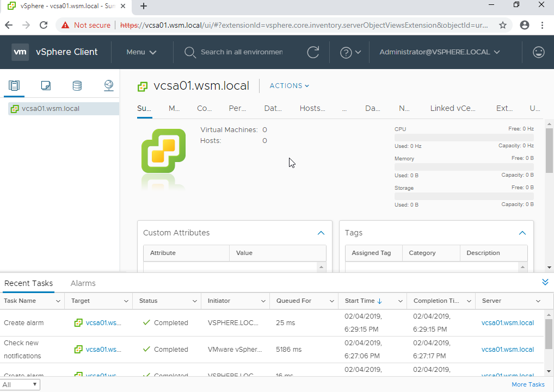Viewport: 554px width, 392px height.
Task: Go back in browser history
Action: pyautogui.click(x=9, y=25)
